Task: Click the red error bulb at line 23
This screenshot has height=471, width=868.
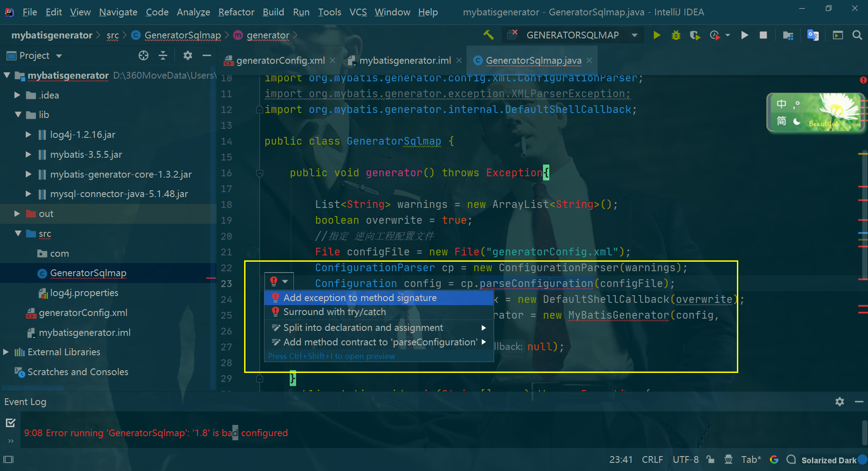Action: [x=274, y=281]
